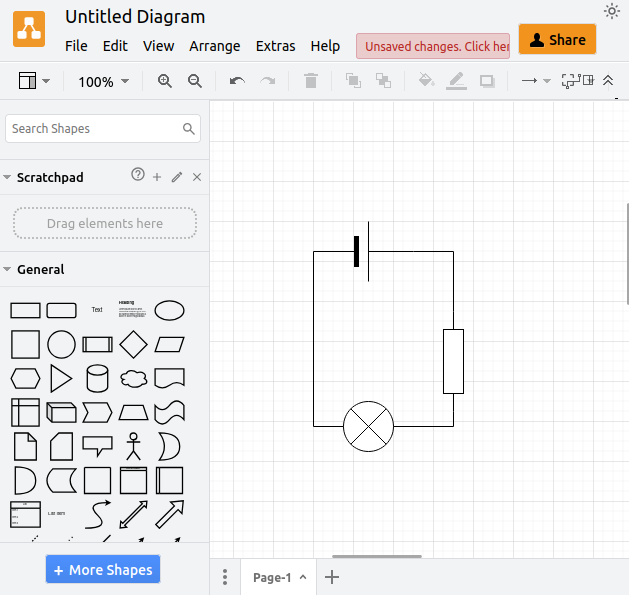Select the Triangle shape

(61, 378)
